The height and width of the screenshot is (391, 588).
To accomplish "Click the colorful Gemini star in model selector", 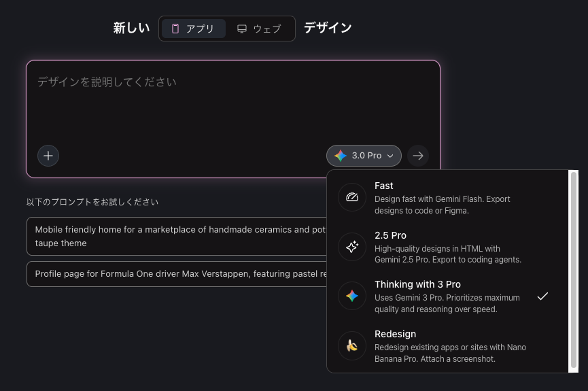I will coord(341,156).
